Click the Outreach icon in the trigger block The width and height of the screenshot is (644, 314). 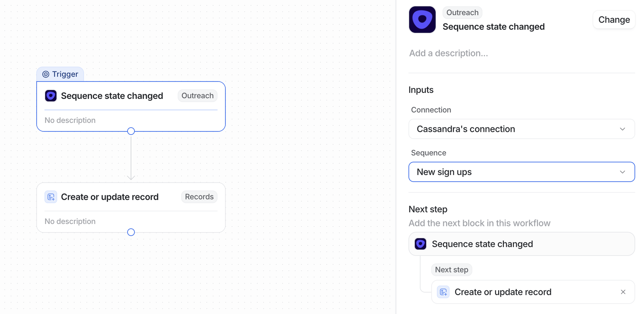click(51, 95)
